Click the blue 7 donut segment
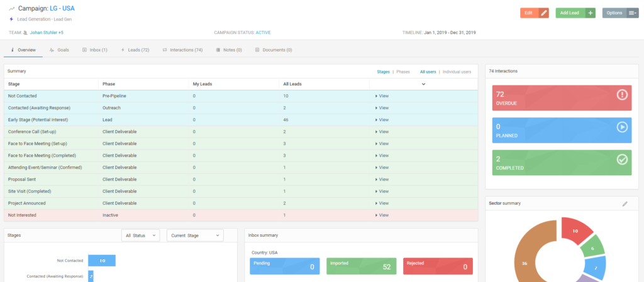644x282 pixels. point(595,268)
